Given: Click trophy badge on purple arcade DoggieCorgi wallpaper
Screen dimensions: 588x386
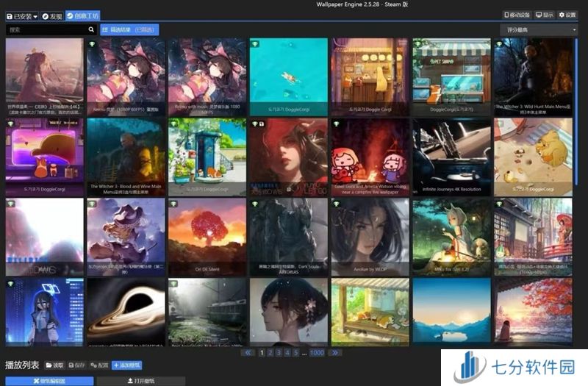Looking at the screenshot, I should pyautogui.click(x=10, y=124).
